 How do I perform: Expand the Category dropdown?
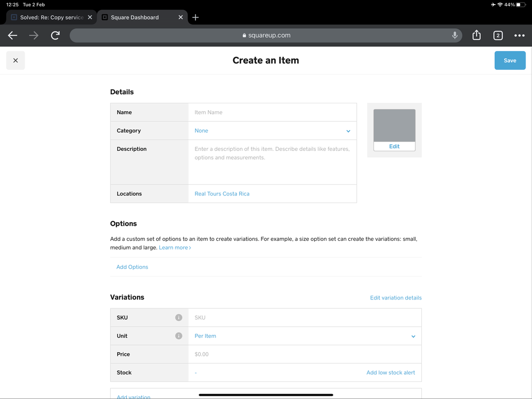272,131
